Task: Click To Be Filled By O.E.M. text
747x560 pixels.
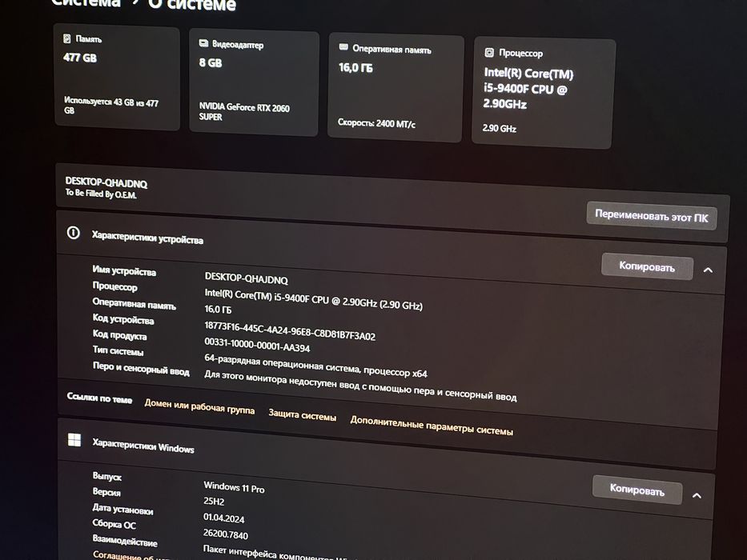Action: (101, 194)
